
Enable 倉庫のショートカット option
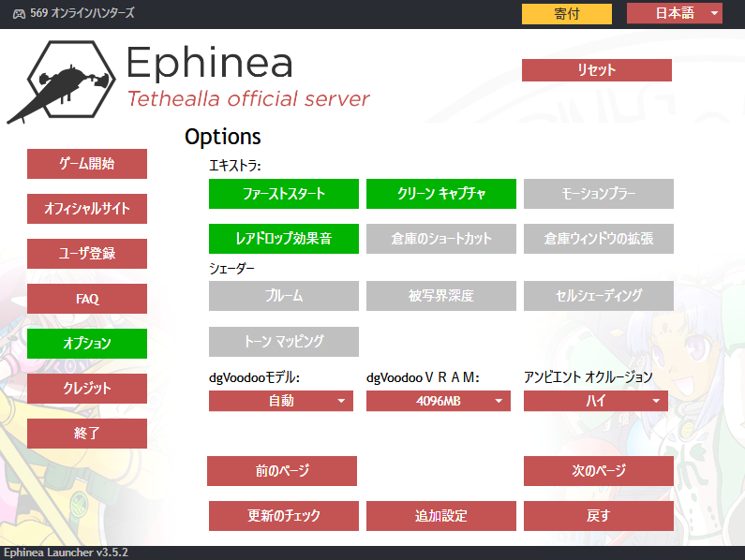[441, 239]
